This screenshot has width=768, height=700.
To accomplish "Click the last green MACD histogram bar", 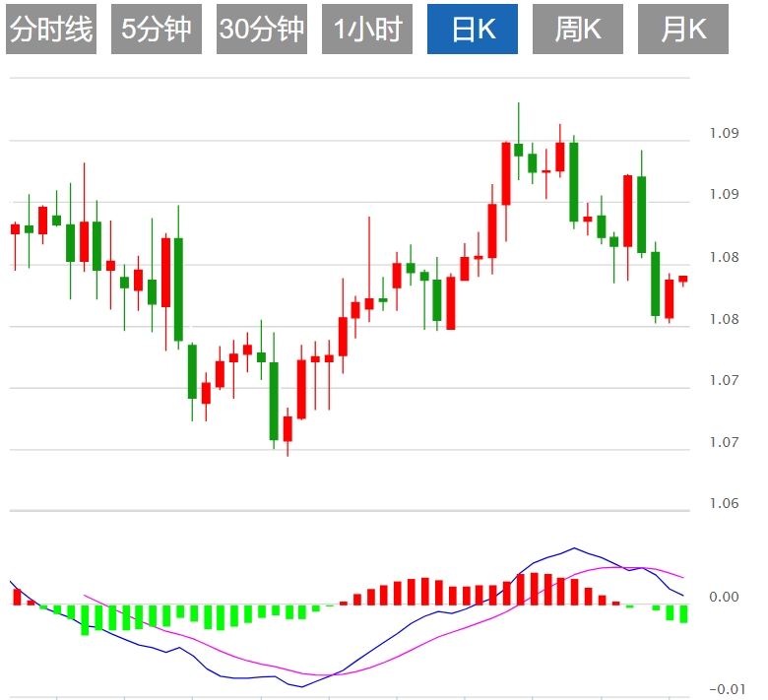I will (683, 613).
